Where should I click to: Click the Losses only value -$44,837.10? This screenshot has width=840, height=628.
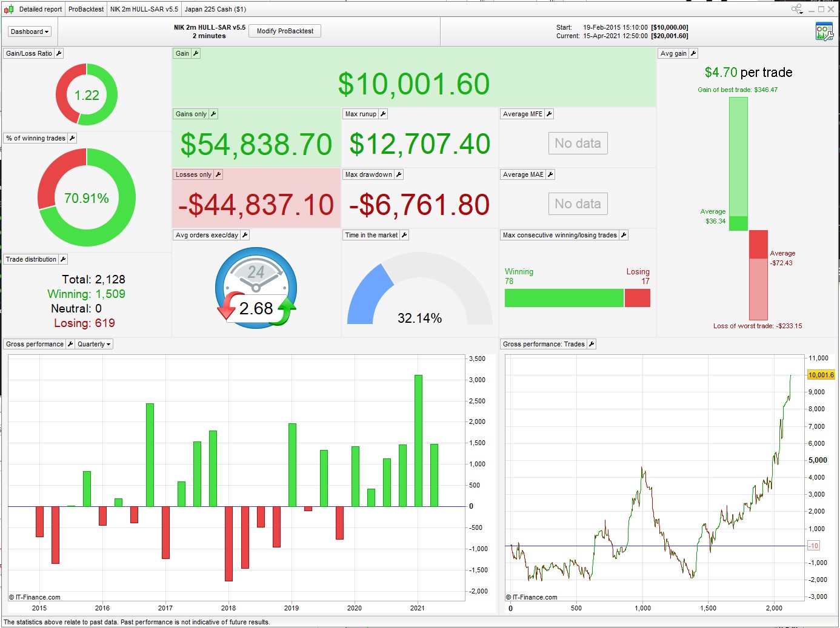point(256,205)
